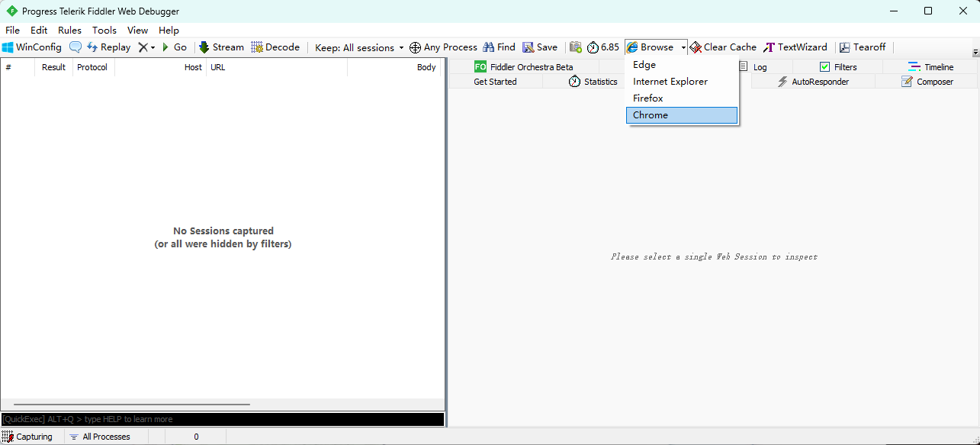Open the View menu
The width and height of the screenshot is (980, 445).
coord(137,31)
